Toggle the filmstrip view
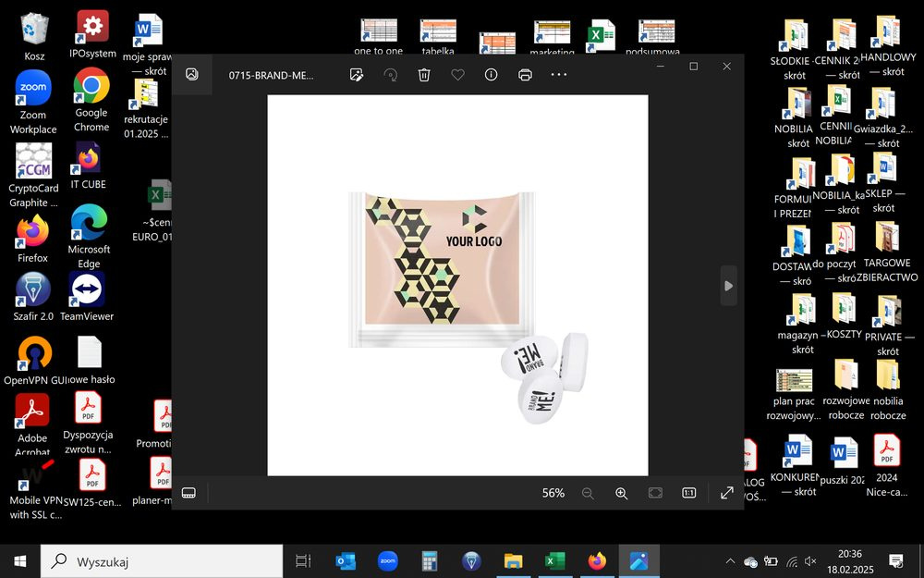924x578 pixels. 188,493
